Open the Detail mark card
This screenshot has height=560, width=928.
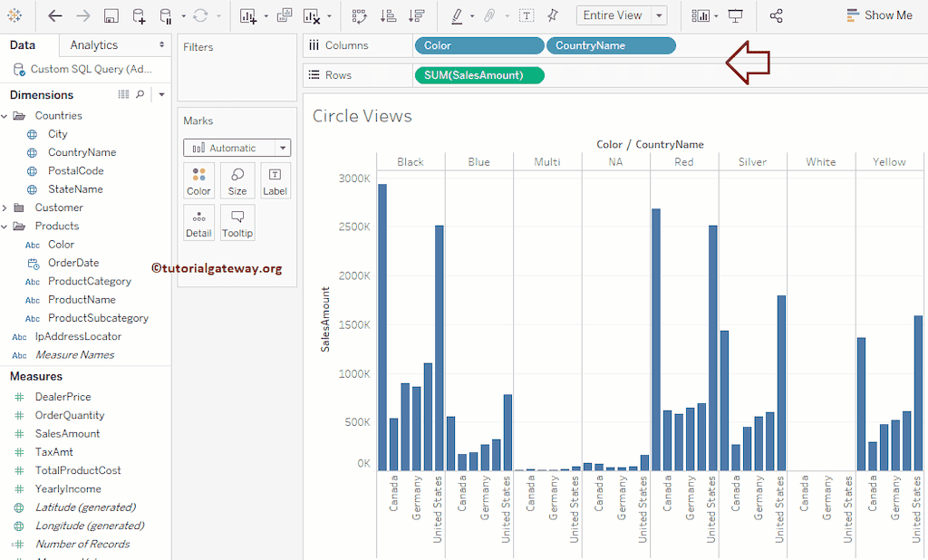[x=198, y=222]
